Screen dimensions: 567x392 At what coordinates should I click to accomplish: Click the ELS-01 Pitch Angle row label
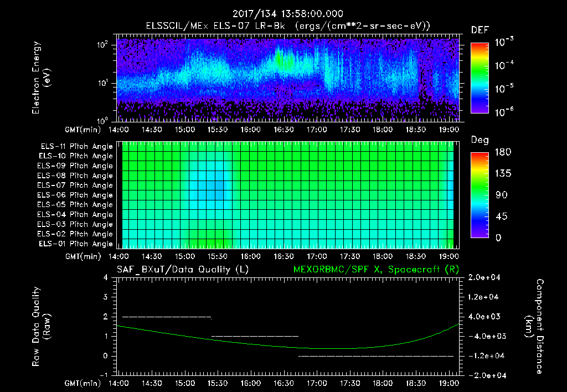pos(76,244)
